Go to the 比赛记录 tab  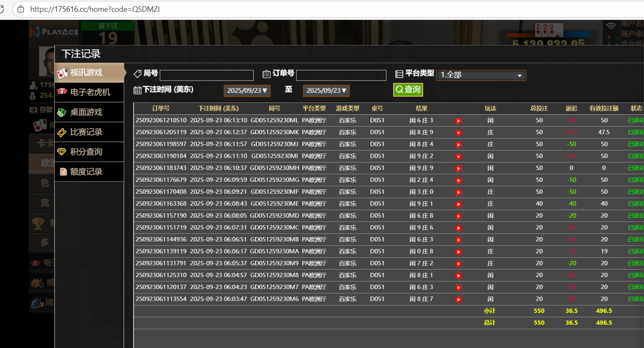tap(90, 132)
